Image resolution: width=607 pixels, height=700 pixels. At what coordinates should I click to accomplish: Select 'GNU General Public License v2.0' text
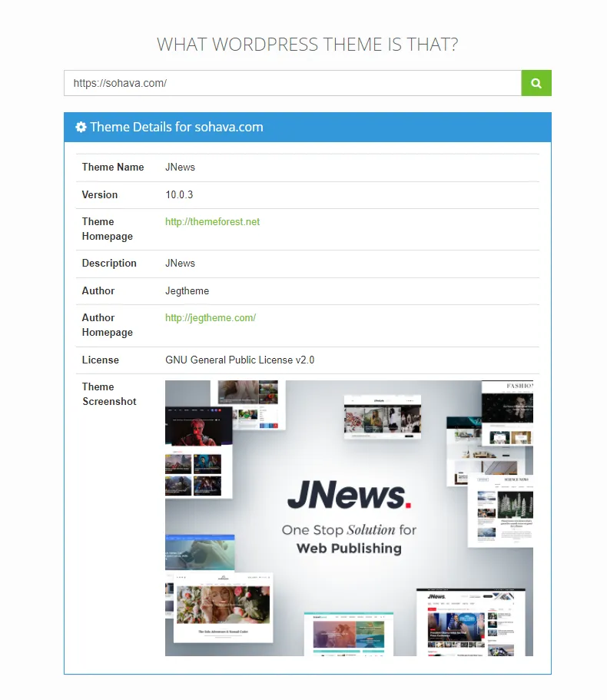(240, 360)
